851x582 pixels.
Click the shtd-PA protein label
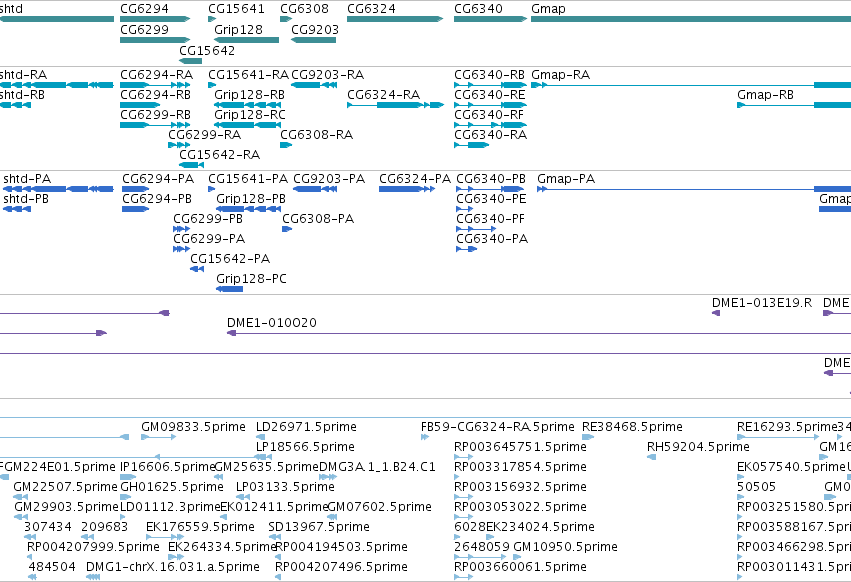[27, 179]
